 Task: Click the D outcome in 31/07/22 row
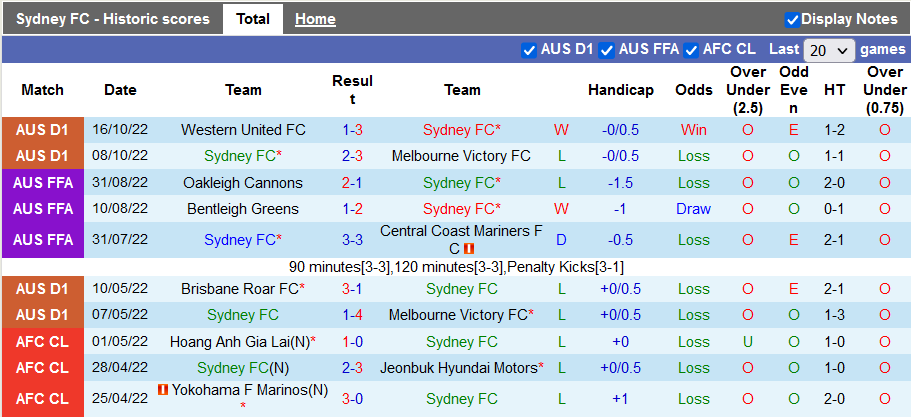click(x=561, y=240)
